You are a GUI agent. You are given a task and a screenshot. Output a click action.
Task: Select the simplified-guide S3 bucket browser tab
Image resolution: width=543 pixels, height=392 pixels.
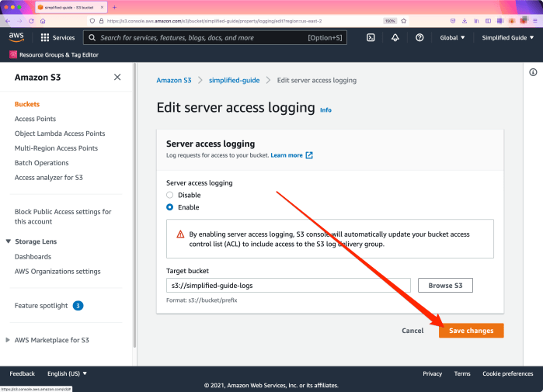point(69,7)
